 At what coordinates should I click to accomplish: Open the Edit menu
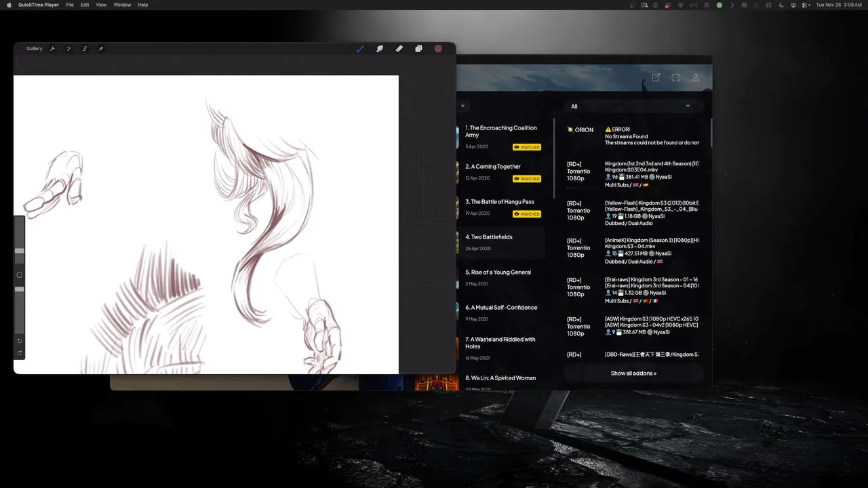[85, 5]
